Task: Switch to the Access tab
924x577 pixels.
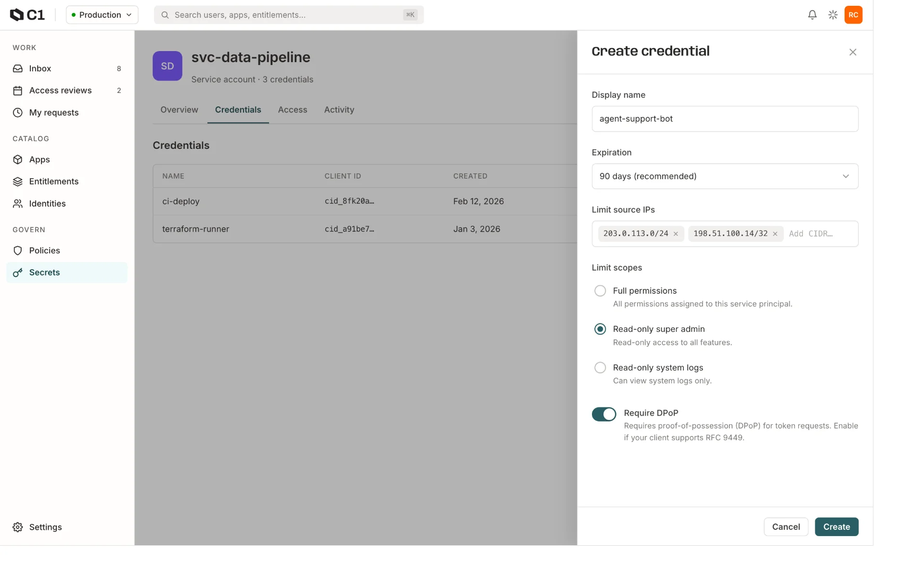Action: tap(293, 110)
